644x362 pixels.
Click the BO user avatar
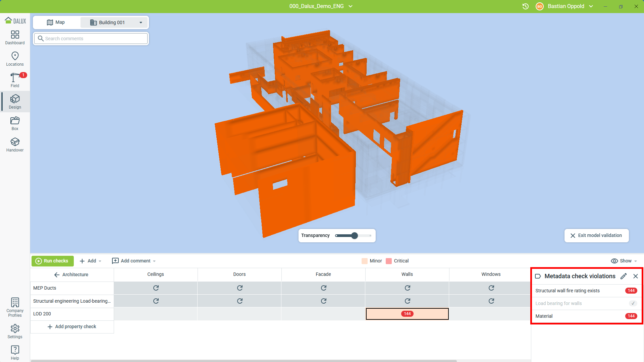coord(540,6)
